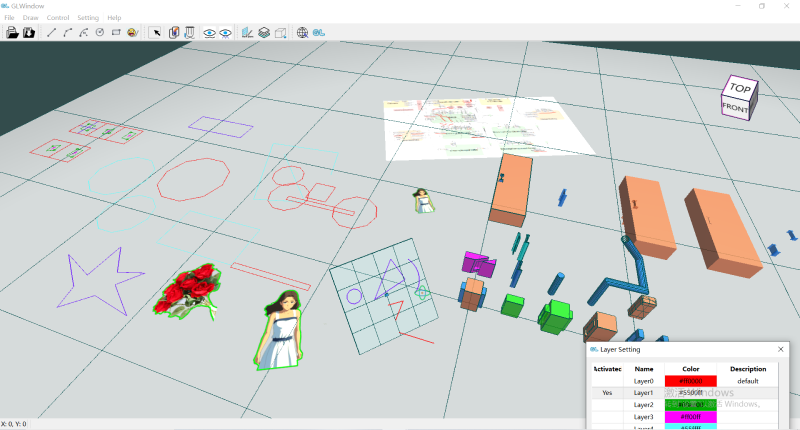Click the red Layer0 color swatch
This screenshot has height=430, width=800.
(x=691, y=381)
